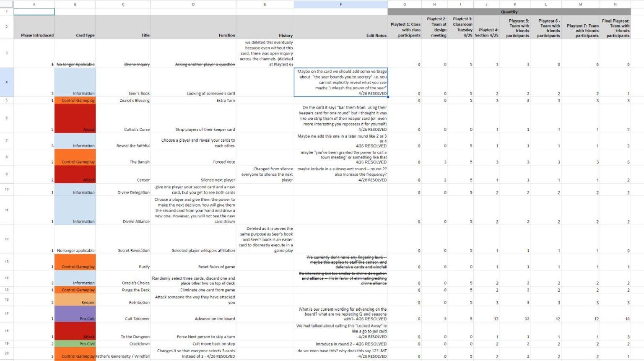Click 'The Banish' title cell

pos(123,157)
